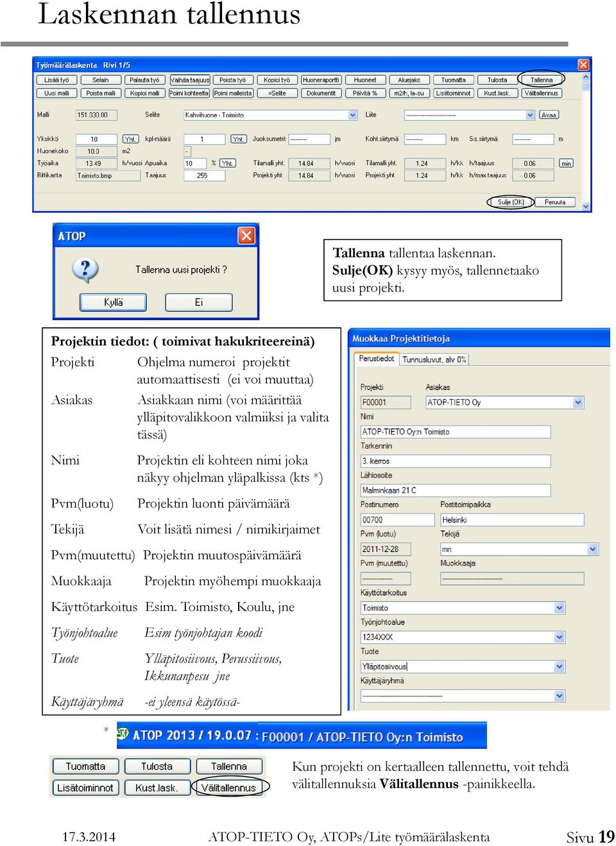
Task: Click Lisätoiminnot in bottom button group
Action: click(x=85, y=788)
